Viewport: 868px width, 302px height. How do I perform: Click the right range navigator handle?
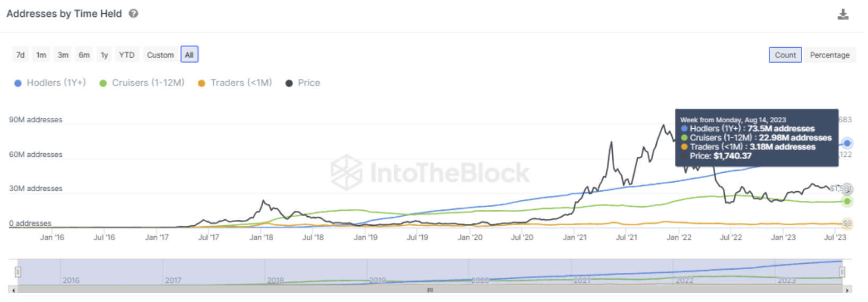click(842, 272)
